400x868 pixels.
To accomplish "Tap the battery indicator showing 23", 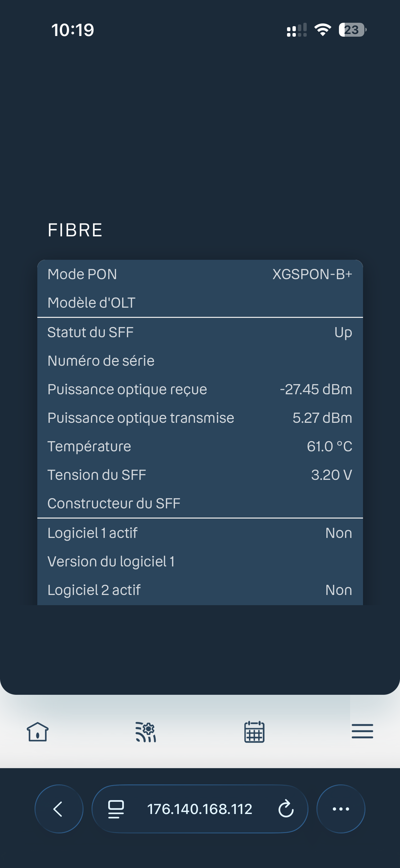I will pyautogui.click(x=353, y=30).
